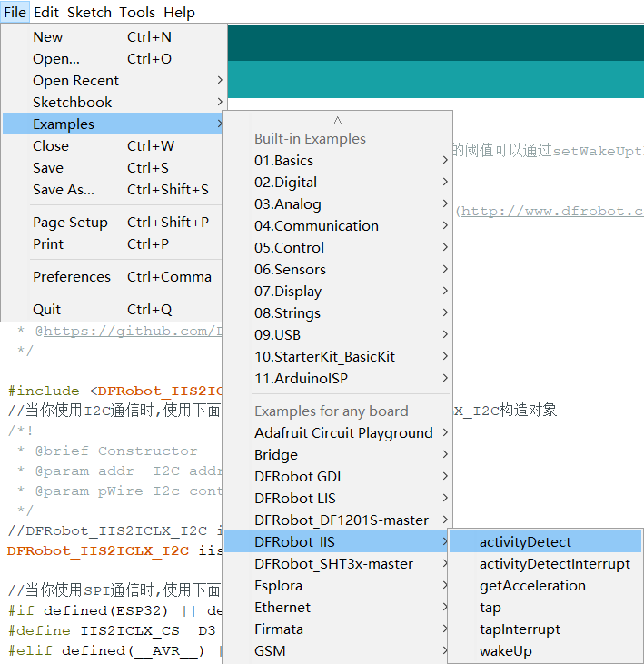Open the activityDetectInterrupt example
The width and height of the screenshot is (644, 664).
point(545,564)
